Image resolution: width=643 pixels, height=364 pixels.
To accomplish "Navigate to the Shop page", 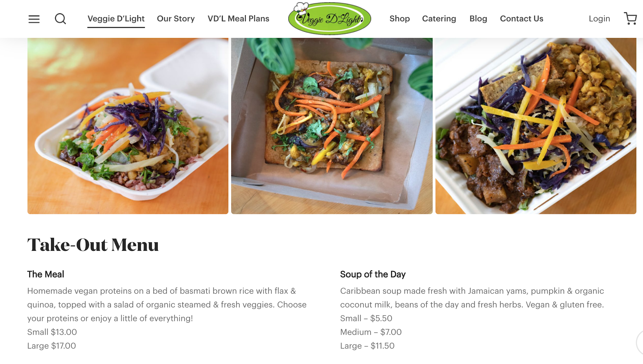I will [400, 19].
